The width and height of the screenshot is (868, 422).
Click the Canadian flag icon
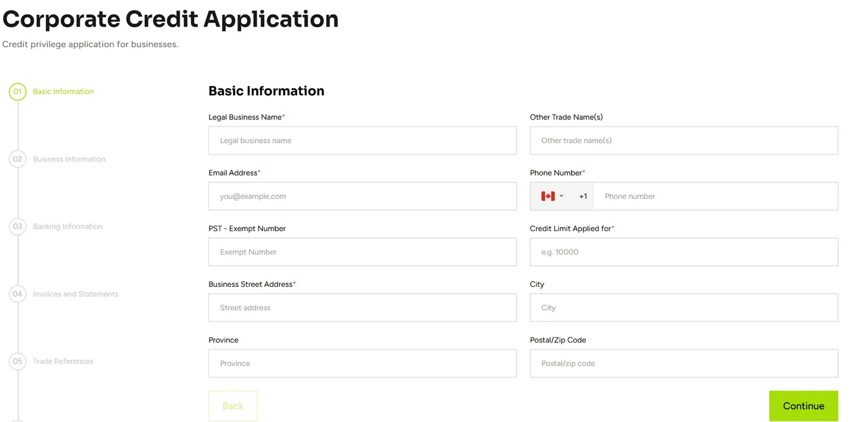[547, 196]
